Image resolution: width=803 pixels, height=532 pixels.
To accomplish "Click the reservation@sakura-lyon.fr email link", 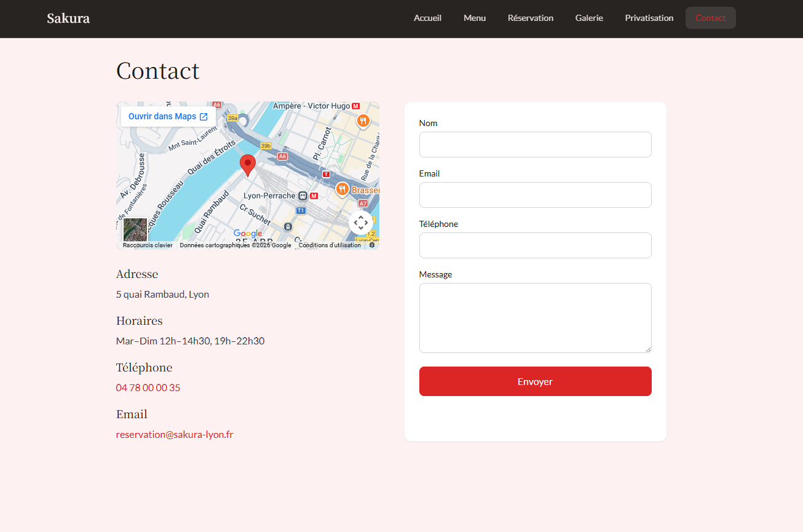I will 175,435.
